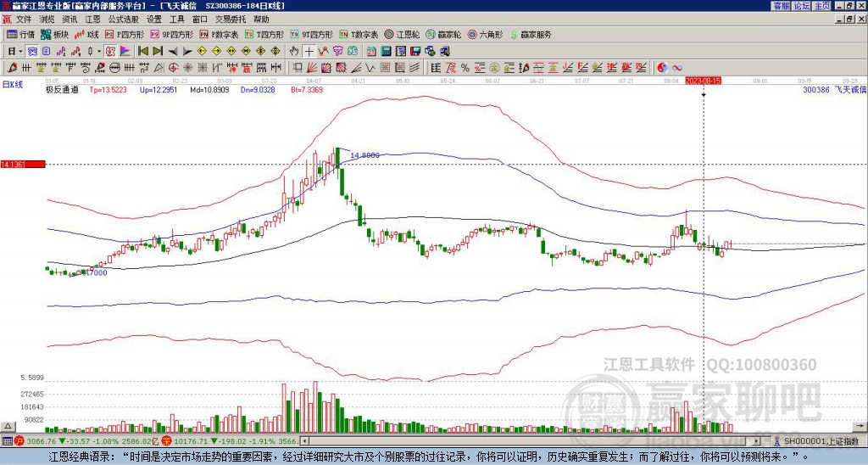
Task: Open the 六角形 hexagon tool
Action: coord(486,34)
